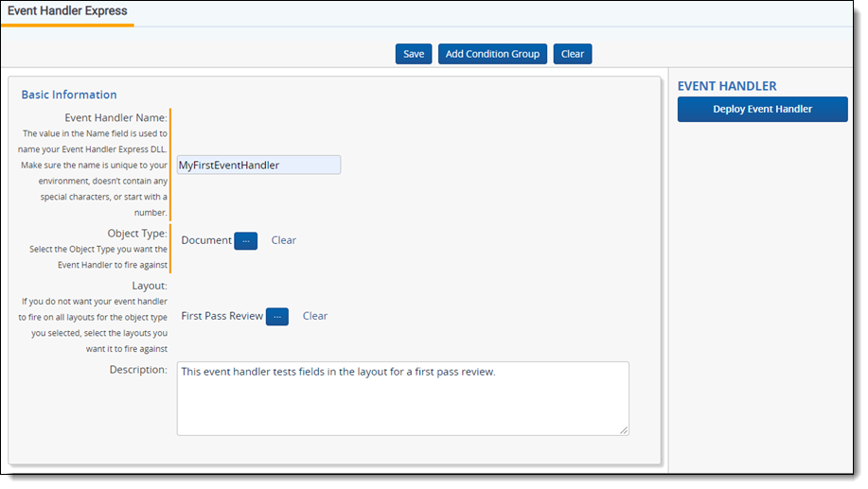
Task: Click the Object Type label
Action: point(136,233)
